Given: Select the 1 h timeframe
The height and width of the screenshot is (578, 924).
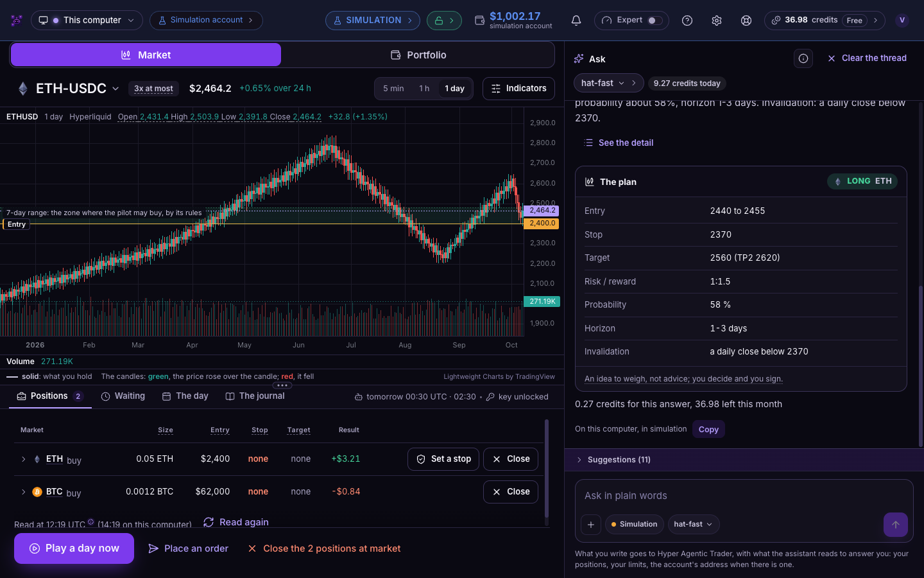Looking at the screenshot, I should pos(424,89).
